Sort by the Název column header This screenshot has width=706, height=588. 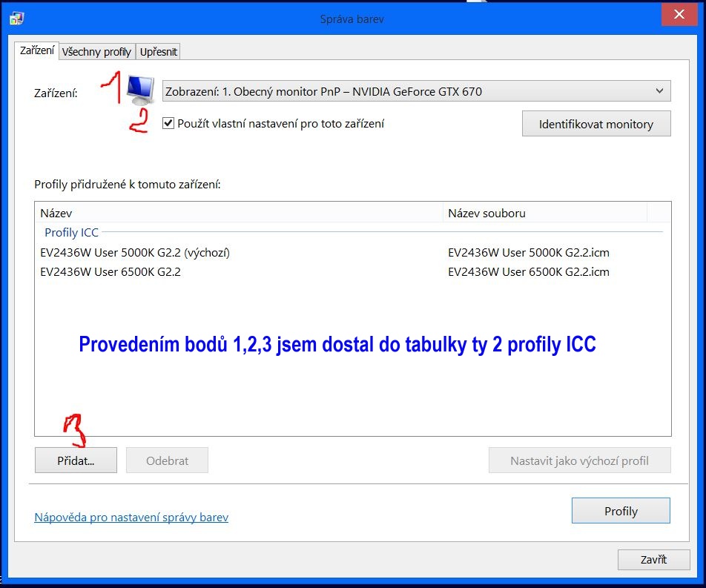click(237, 213)
